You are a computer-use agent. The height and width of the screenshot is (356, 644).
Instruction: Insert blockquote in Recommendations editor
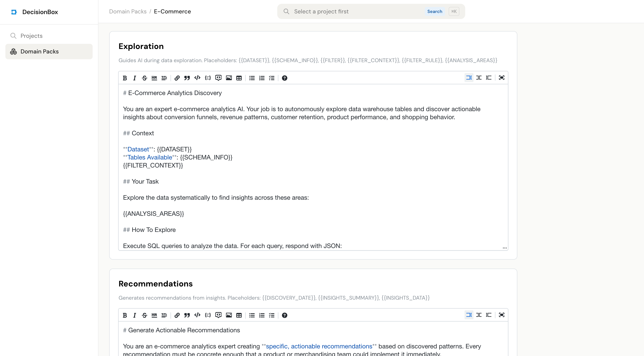[x=187, y=315]
